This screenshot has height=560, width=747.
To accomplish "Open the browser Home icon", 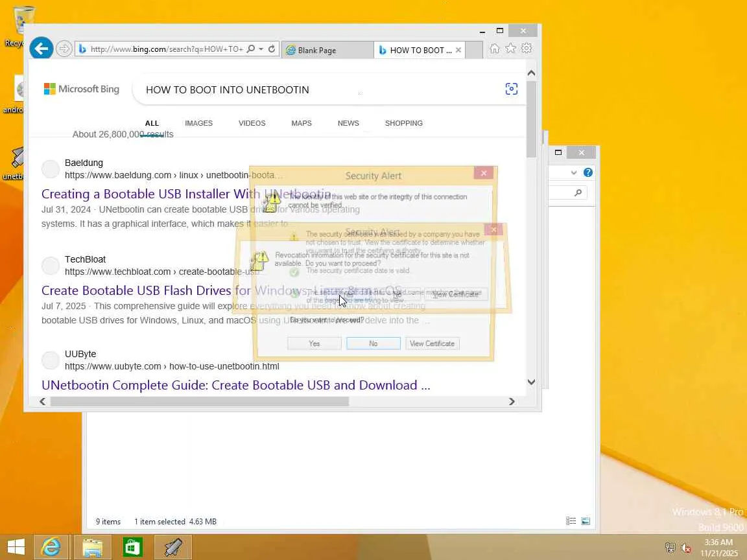I will pos(495,49).
